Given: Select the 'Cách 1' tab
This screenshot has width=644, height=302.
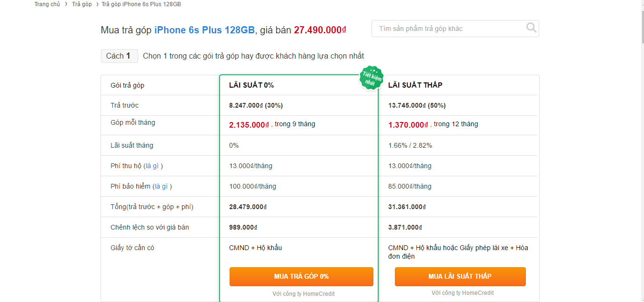Looking at the screenshot, I should click(119, 56).
